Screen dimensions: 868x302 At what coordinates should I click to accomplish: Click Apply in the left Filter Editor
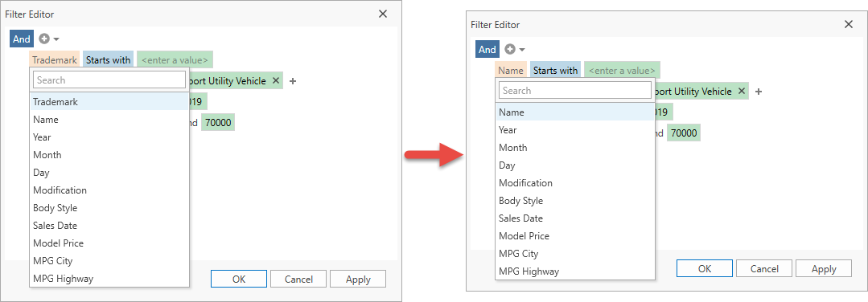pos(358,280)
